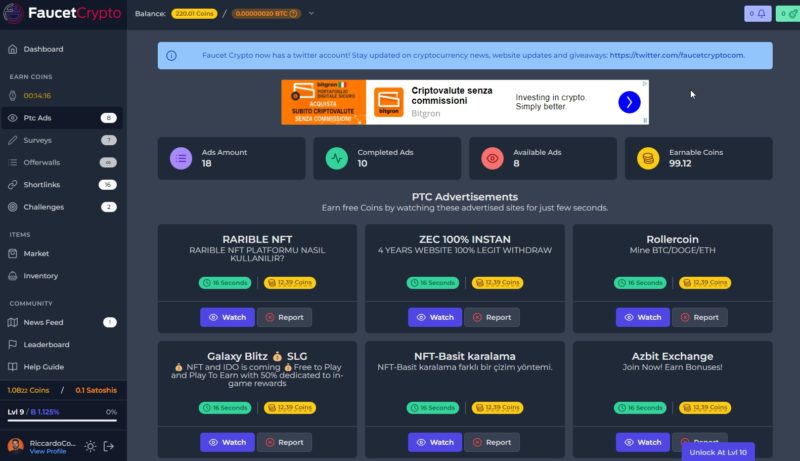
Task: Open the Faucet Crypto twitter link
Action: point(676,56)
